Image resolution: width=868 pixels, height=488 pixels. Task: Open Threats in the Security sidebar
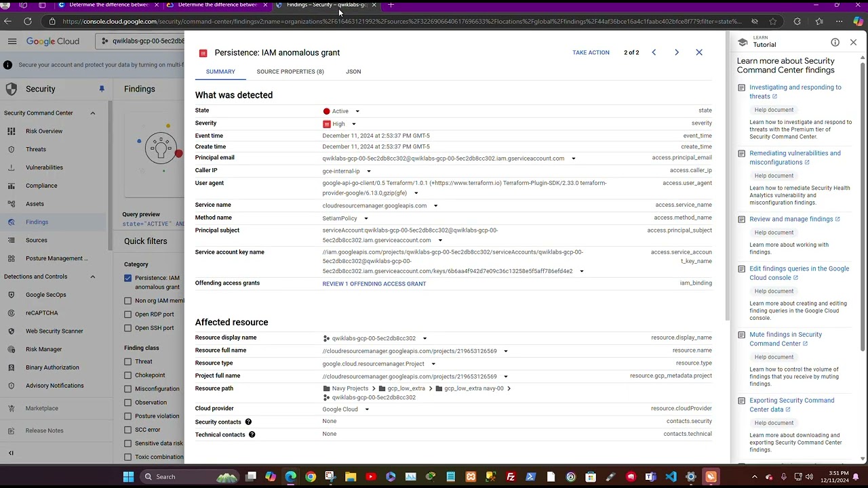click(36, 149)
